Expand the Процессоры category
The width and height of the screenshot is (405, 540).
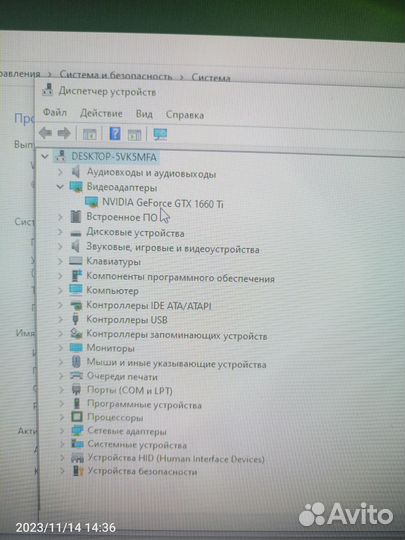[62, 418]
